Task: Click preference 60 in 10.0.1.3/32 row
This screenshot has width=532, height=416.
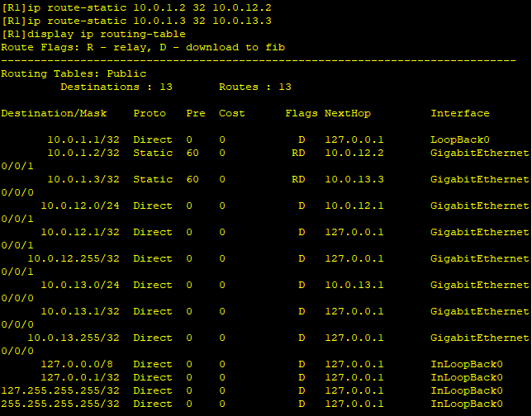Action: pos(192,179)
